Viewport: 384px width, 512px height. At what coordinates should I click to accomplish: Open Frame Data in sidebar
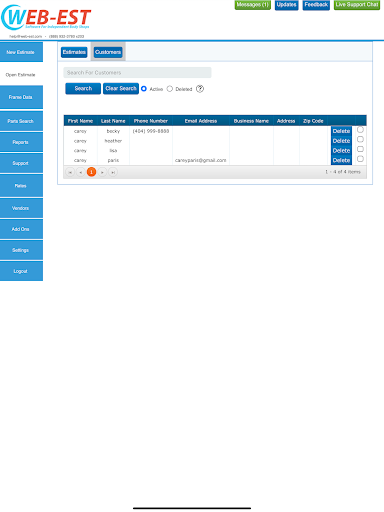point(21,97)
